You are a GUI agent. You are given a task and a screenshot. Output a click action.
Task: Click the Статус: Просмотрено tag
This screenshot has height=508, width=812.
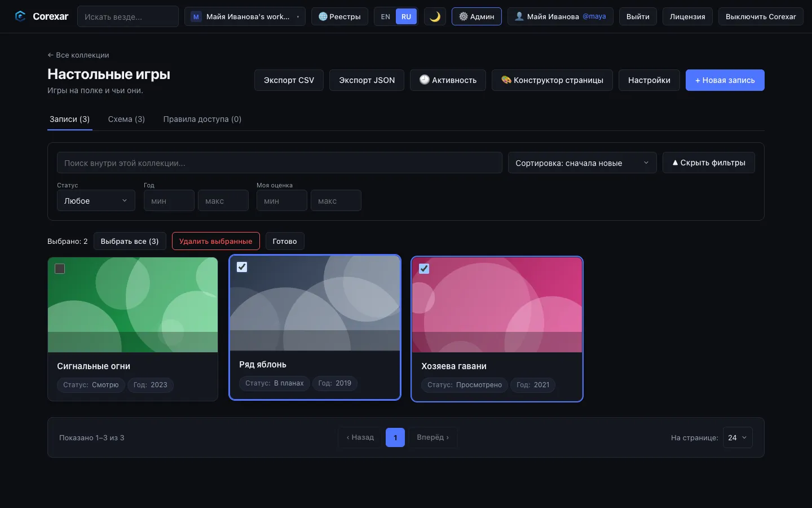tap(465, 385)
